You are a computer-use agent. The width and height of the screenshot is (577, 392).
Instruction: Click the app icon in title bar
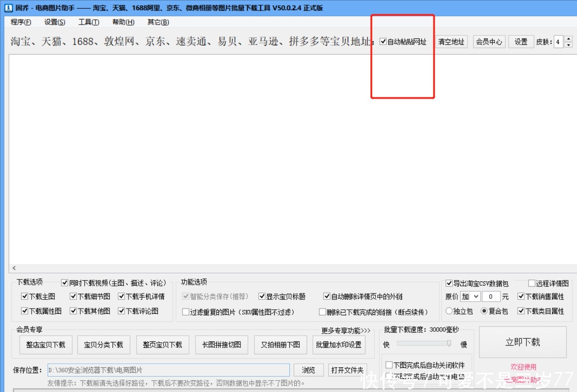point(8,8)
